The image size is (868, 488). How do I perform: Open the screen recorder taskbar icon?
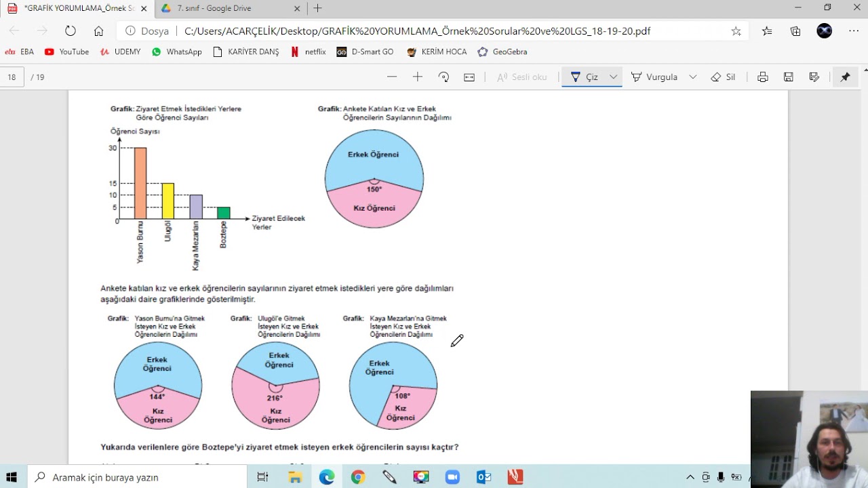click(x=421, y=477)
